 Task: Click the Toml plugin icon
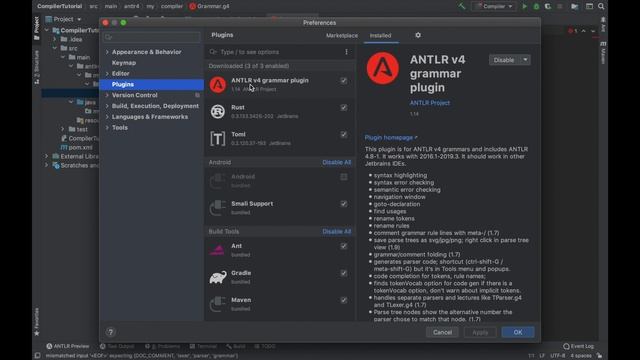(x=218, y=139)
